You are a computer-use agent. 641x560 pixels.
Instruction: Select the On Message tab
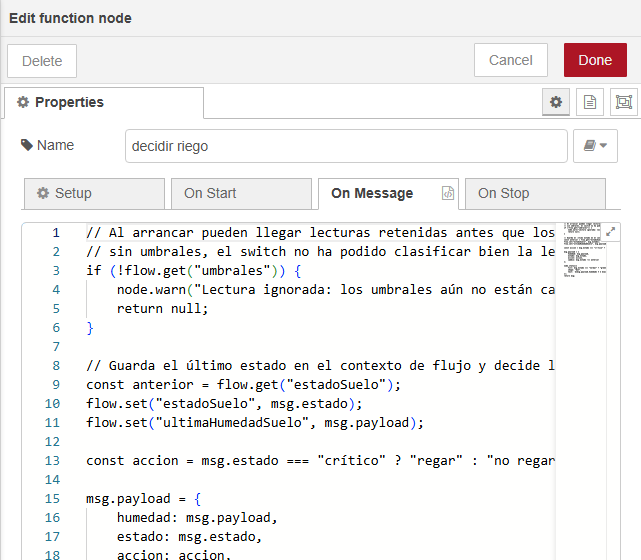pyautogui.click(x=388, y=193)
